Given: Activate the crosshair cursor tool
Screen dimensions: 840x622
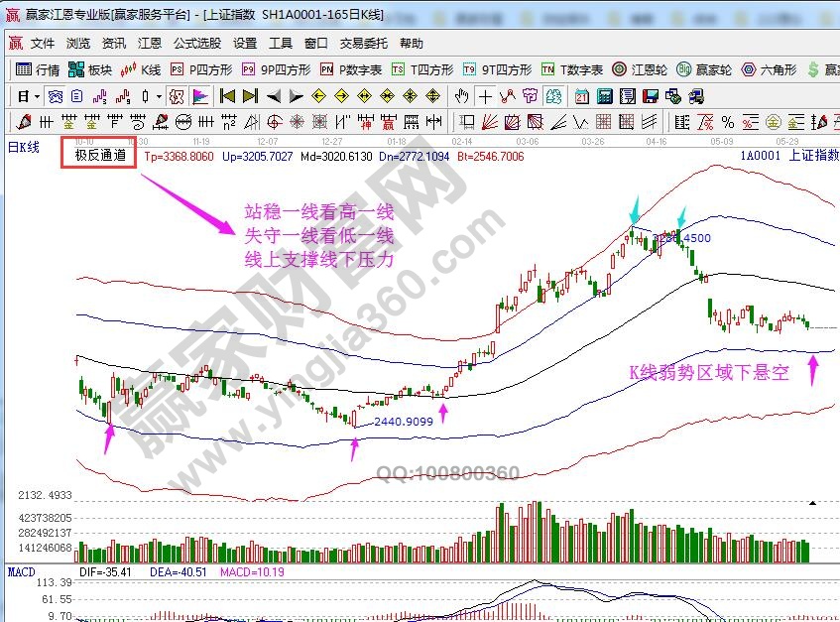Looking at the screenshot, I should click(x=485, y=96).
